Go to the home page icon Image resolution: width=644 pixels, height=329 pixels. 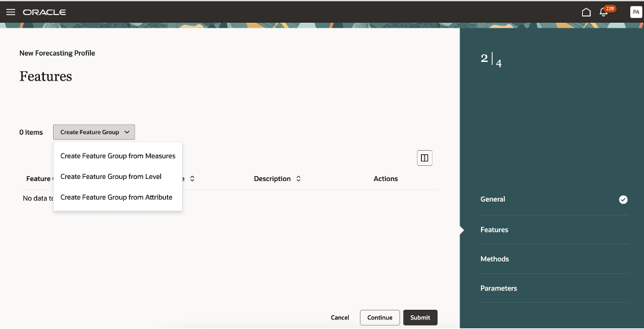coord(586,12)
